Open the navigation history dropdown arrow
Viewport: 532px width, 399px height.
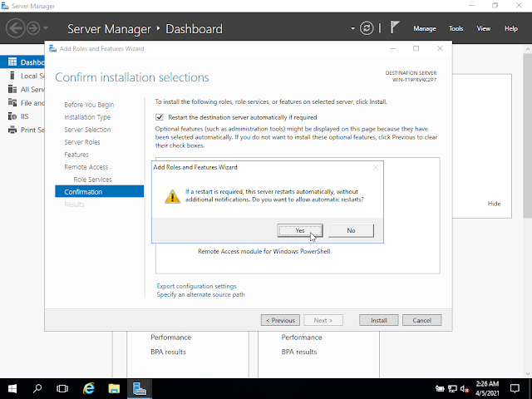pos(46,28)
